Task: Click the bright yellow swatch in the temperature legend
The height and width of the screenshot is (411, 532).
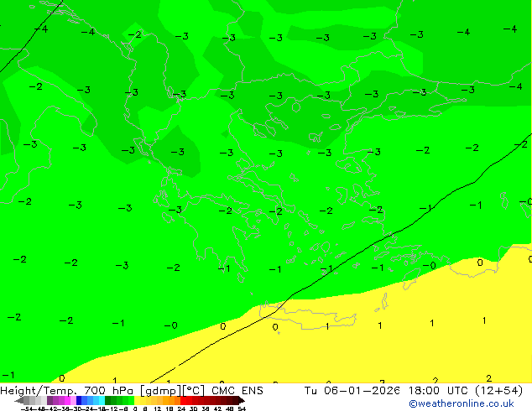Action: click(137, 400)
